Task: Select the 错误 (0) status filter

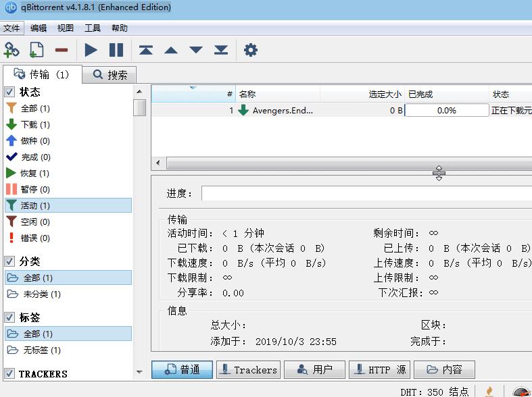Action: pyautogui.click(x=68, y=238)
